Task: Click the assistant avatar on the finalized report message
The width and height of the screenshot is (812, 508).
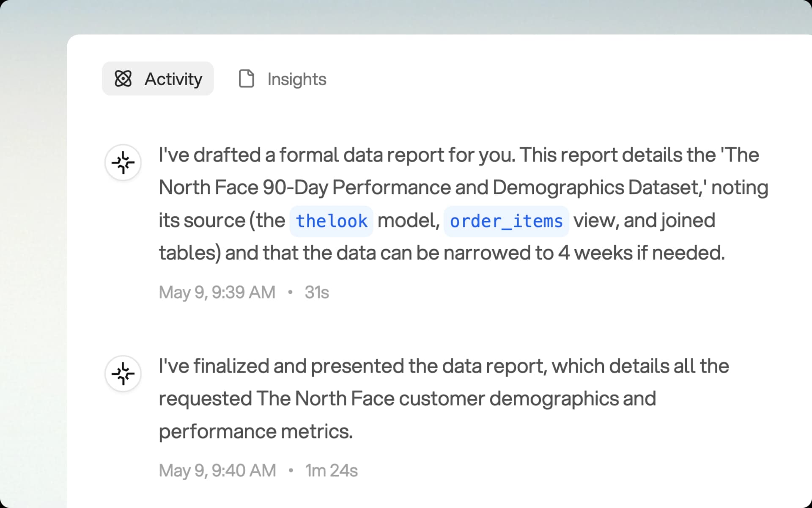Action: [122, 373]
